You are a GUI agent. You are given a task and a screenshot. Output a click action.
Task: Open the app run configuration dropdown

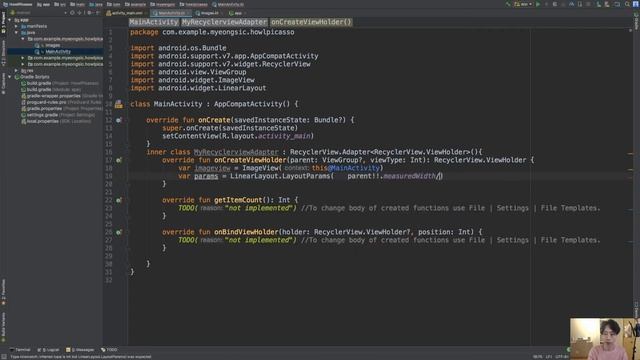tap(523, 4)
